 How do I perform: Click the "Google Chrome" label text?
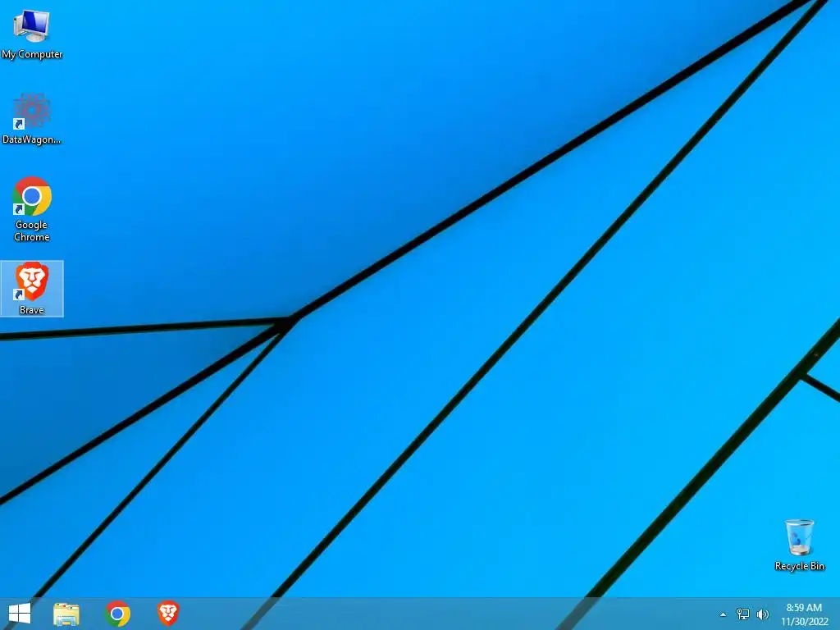(32, 231)
